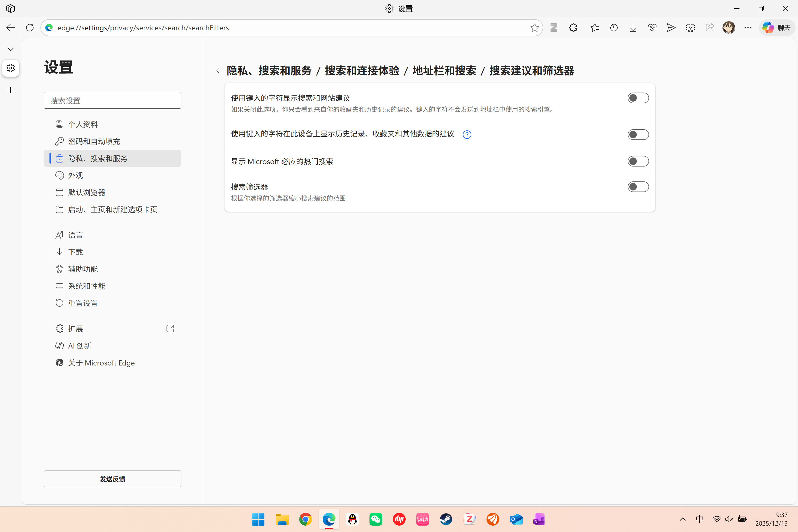Open browsing history from the toolbar
This screenshot has width=798, height=532.
click(614, 28)
